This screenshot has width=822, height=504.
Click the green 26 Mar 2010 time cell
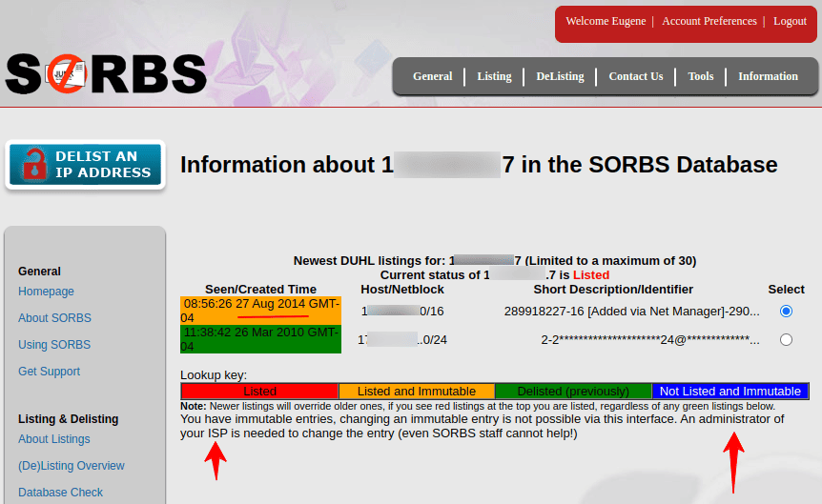click(260, 339)
